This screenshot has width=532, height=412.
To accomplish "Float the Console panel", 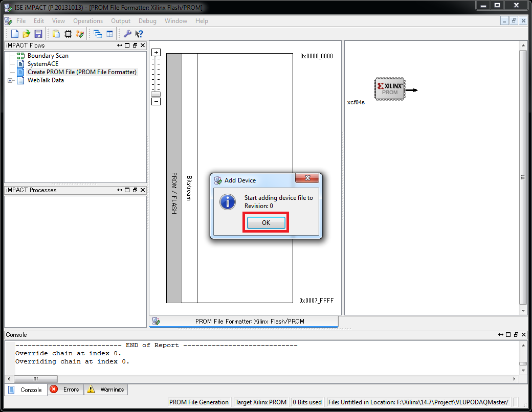I will pos(516,335).
